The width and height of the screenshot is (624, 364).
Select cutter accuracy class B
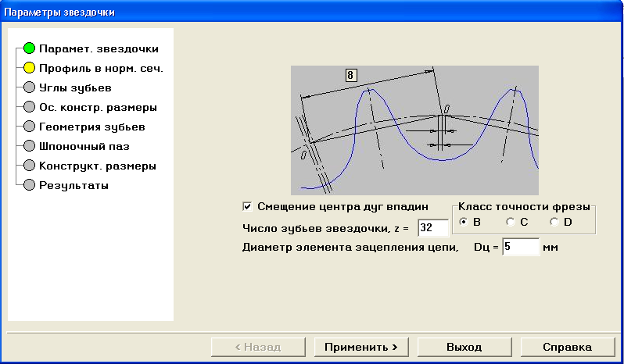(x=463, y=222)
